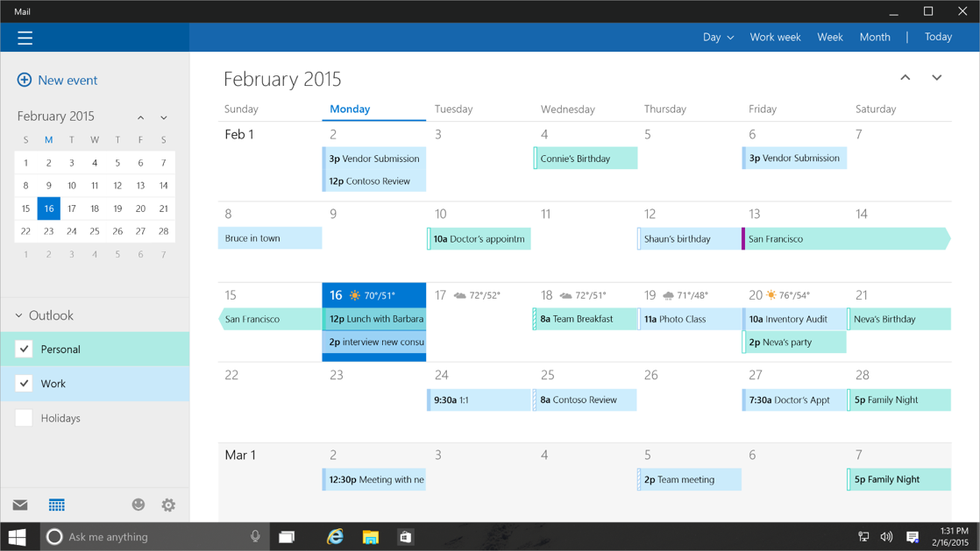The height and width of the screenshot is (551, 980).
Task: Uncheck the Work calendar
Action: click(x=24, y=383)
